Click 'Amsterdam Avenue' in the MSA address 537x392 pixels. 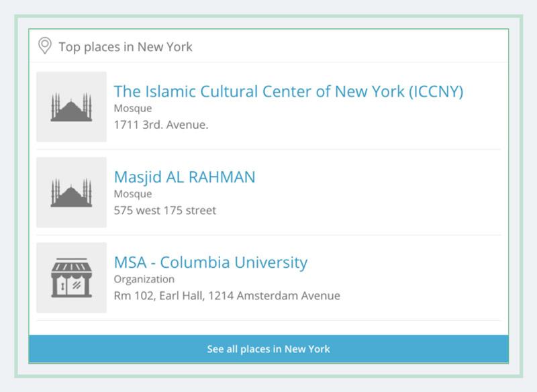pyautogui.click(x=289, y=295)
